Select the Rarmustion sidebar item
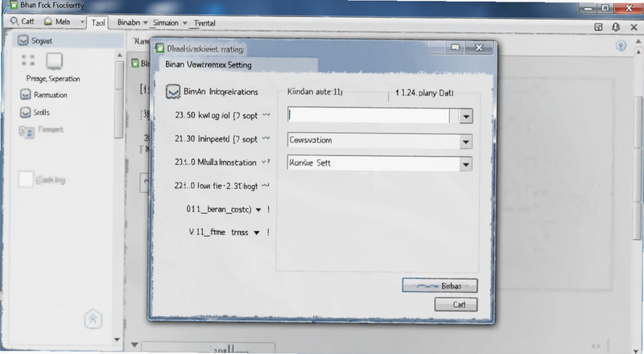Viewport: 644px width, 354px height. (43, 95)
